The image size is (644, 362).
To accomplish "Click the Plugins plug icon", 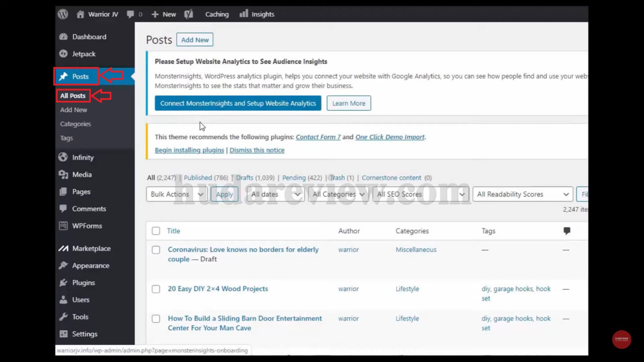I will tap(63, 282).
